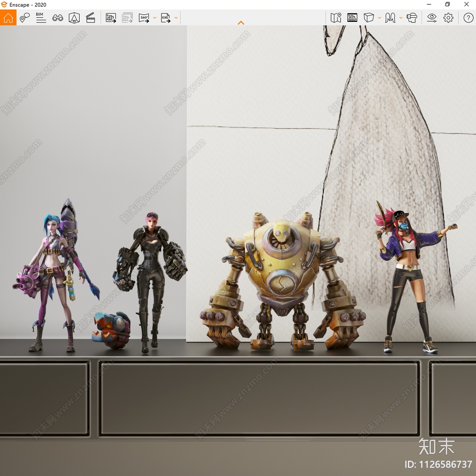Click the EXE standalone export icon
Image resolution: width=476 pixels, height=476 pixels.
(x=166, y=18)
